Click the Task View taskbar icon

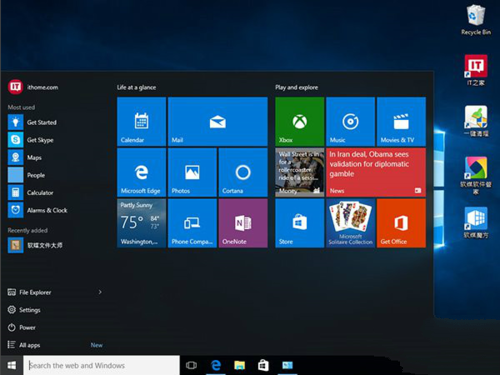point(191,365)
